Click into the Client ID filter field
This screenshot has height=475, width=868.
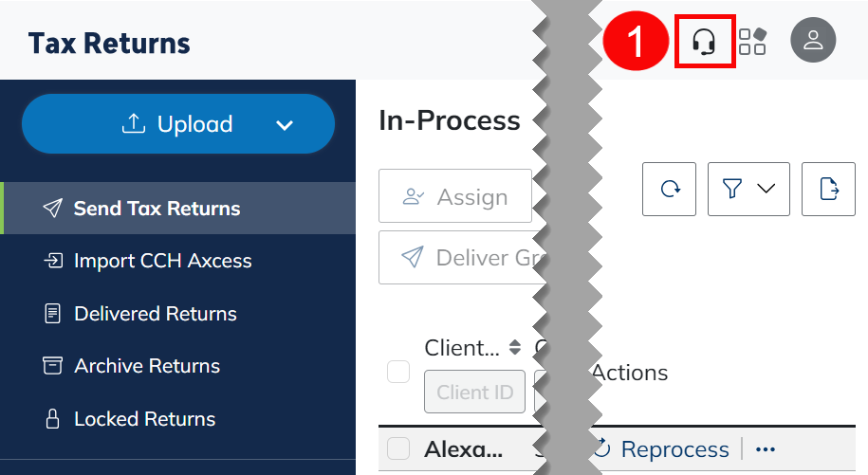[474, 393]
